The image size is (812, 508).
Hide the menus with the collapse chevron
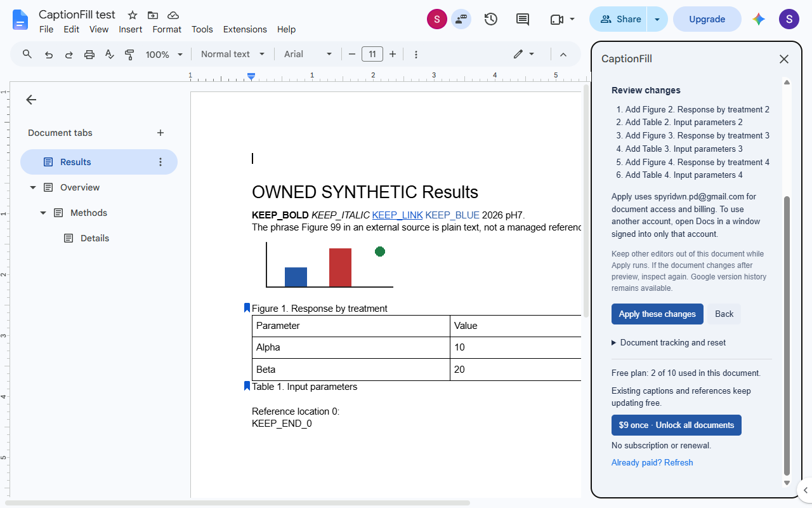563,55
